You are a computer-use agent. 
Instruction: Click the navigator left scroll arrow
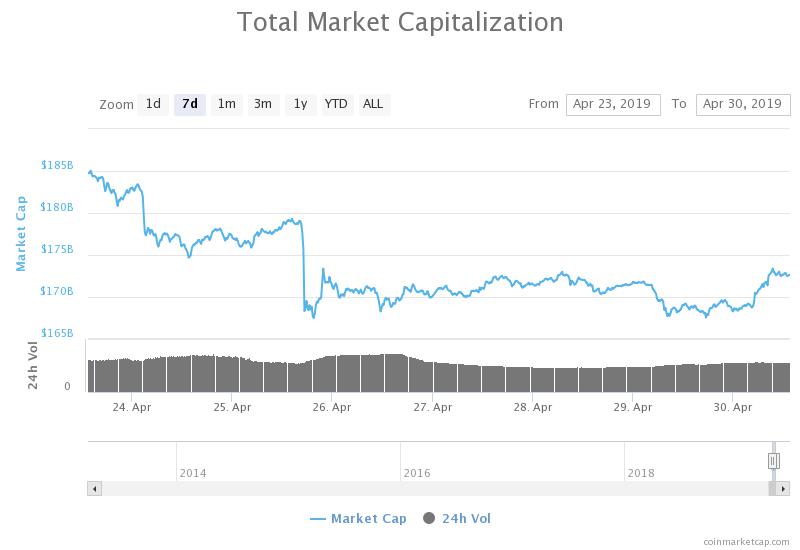click(x=94, y=489)
